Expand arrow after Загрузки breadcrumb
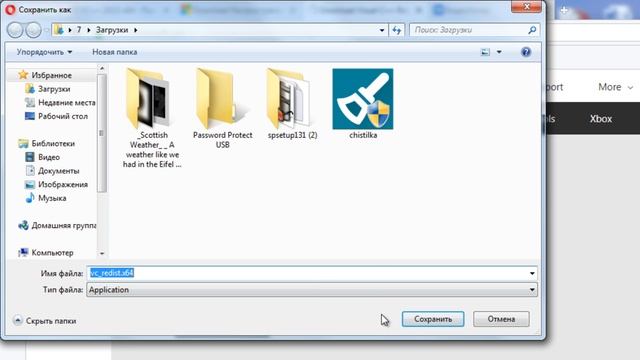The width and height of the screenshot is (640, 360). pos(136,30)
